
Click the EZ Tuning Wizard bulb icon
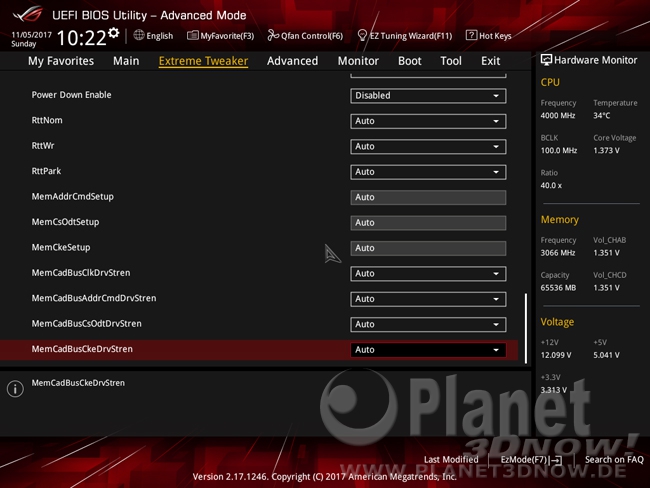(x=362, y=35)
